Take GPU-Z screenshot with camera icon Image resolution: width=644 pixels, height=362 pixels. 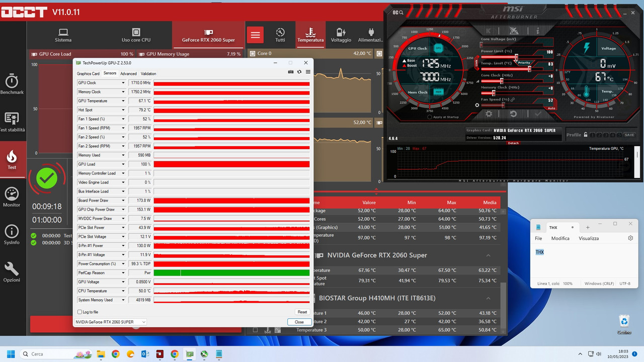pos(291,72)
